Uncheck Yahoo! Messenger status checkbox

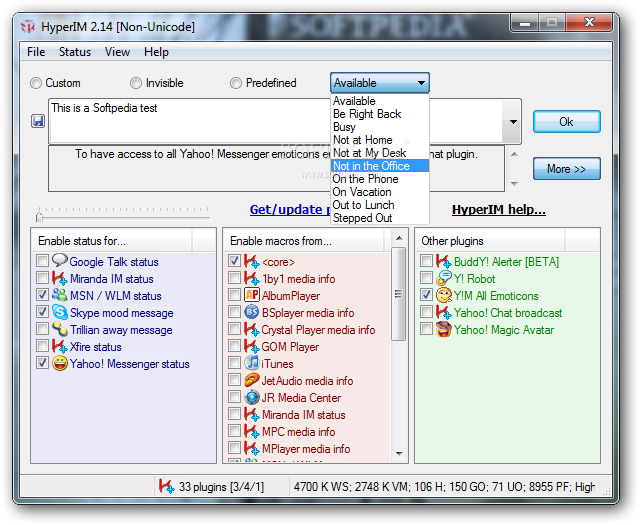point(42,363)
